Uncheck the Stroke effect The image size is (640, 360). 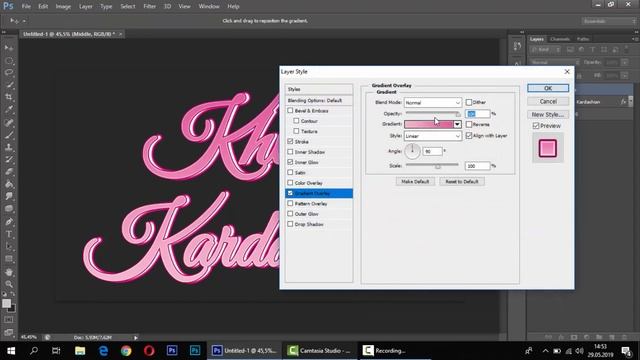290,141
